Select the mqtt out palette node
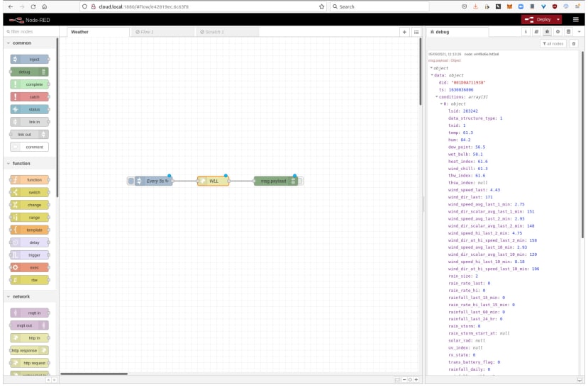The image size is (588, 387). pyautogui.click(x=30, y=325)
